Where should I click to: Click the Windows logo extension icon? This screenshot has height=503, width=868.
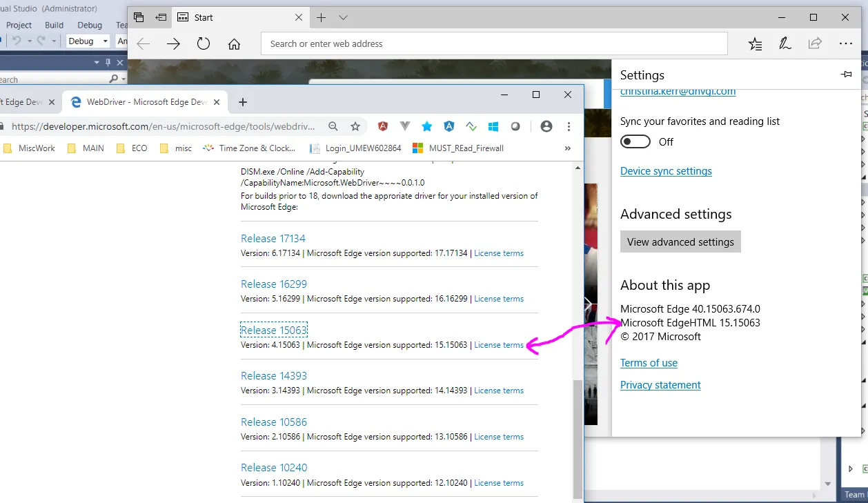pyautogui.click(x=493, y=126)
